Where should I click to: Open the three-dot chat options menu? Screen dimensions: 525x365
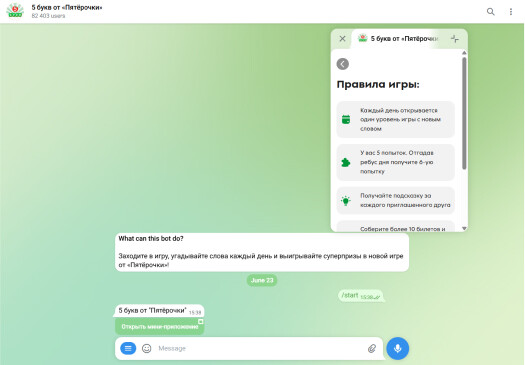[511, 12]
